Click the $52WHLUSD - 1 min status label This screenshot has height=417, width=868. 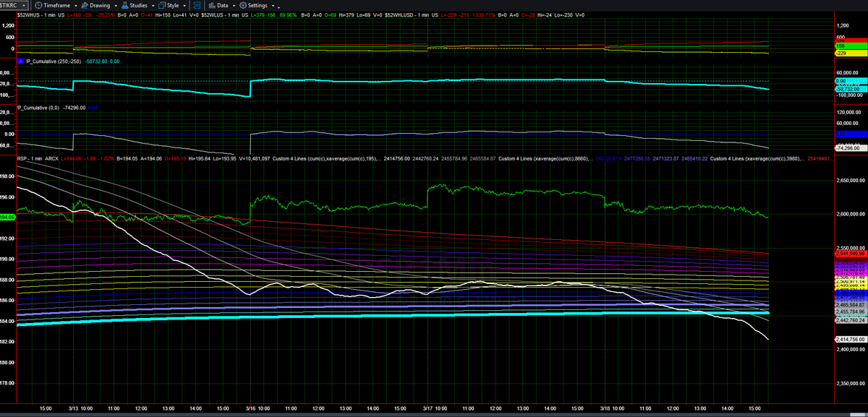[x=408, y=14]
